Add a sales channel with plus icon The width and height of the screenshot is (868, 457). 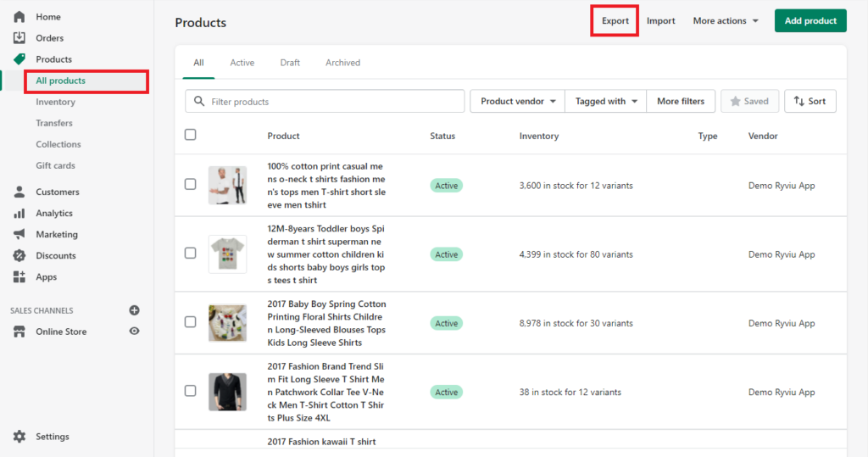point(134,310)
